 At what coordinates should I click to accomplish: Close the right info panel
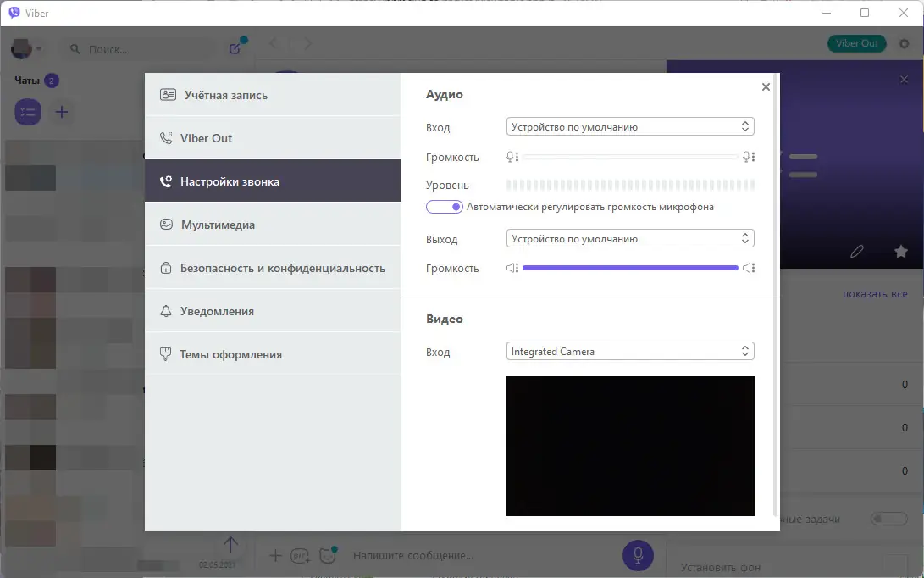click(x=904, y=80)
